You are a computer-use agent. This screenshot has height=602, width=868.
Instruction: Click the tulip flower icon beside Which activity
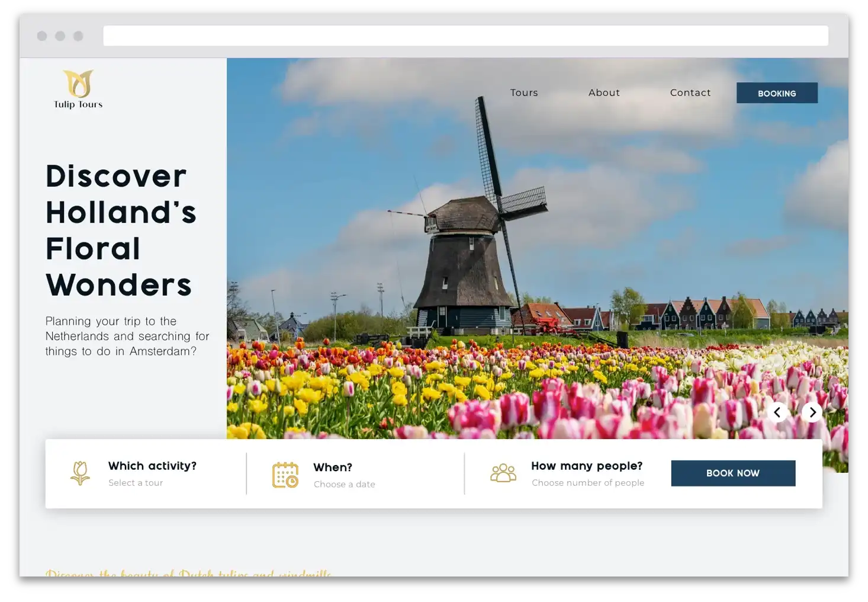(x=80, y=473)
